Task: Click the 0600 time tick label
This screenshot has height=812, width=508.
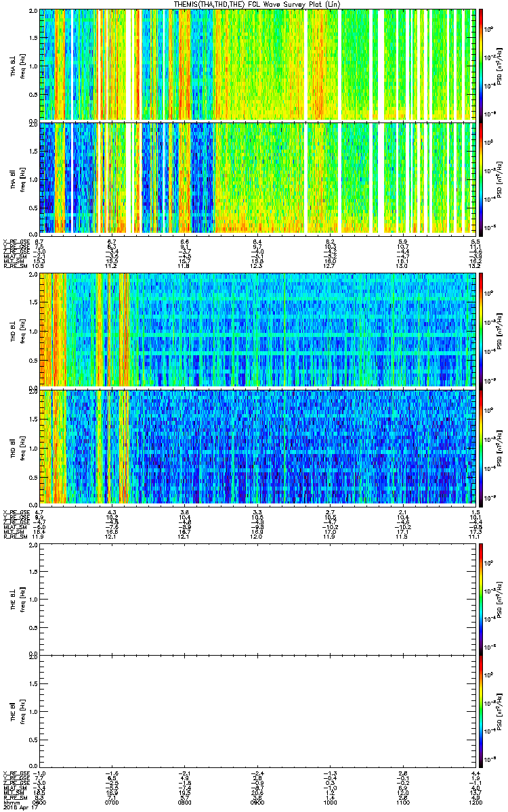Action: [39, 801]
